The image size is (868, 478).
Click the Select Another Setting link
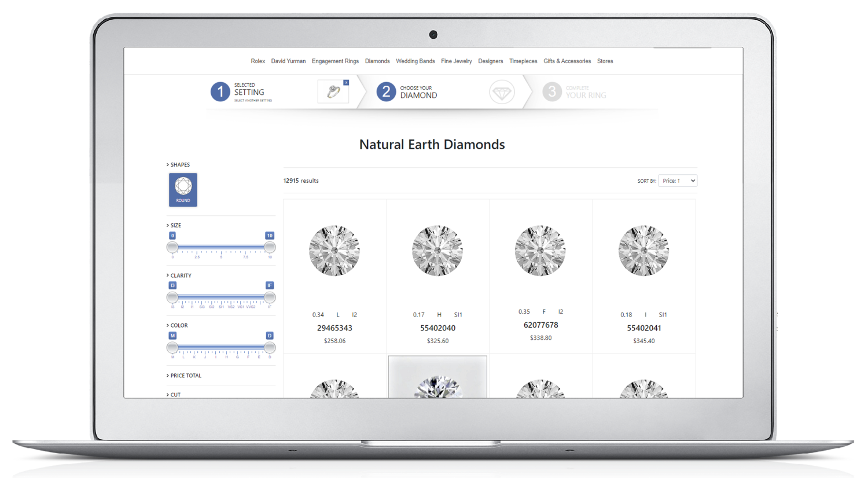pyautogui.click(x=253, y=101)
